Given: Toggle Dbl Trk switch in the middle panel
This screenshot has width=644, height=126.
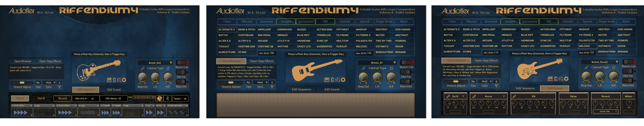Looking at the screenshot, I should coord(406,72).
